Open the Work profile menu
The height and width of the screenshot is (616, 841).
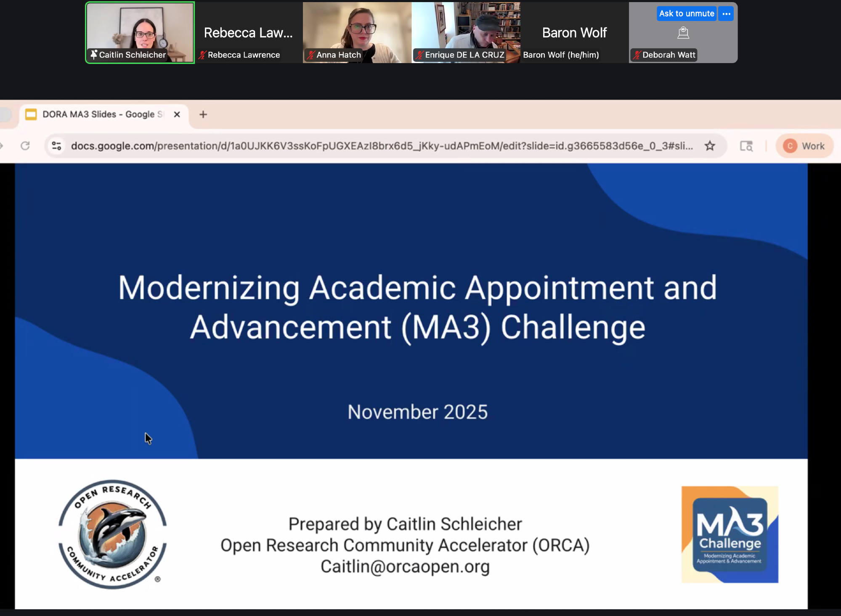804,146
